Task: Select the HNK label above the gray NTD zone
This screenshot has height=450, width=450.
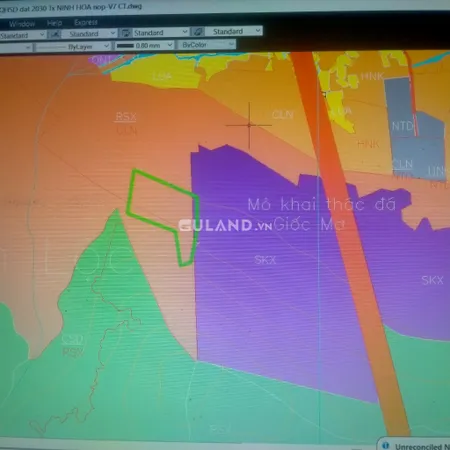Action: (372, 76)
